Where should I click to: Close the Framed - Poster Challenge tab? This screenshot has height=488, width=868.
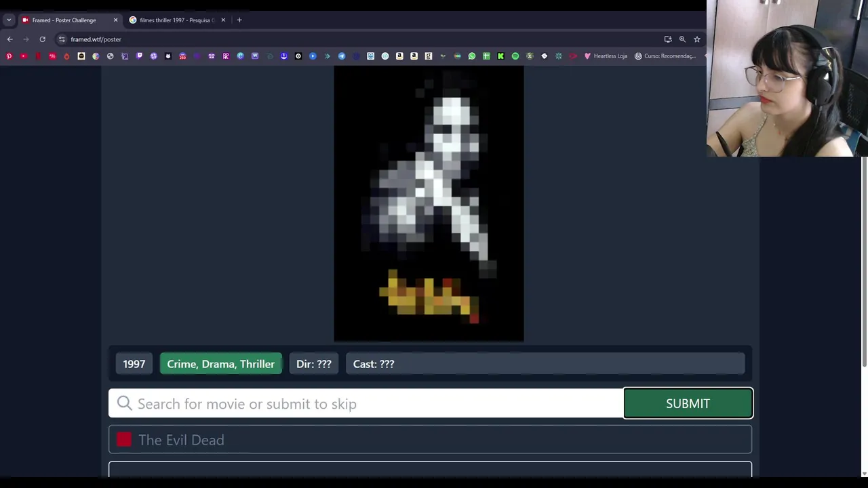(x=115, y=20)
